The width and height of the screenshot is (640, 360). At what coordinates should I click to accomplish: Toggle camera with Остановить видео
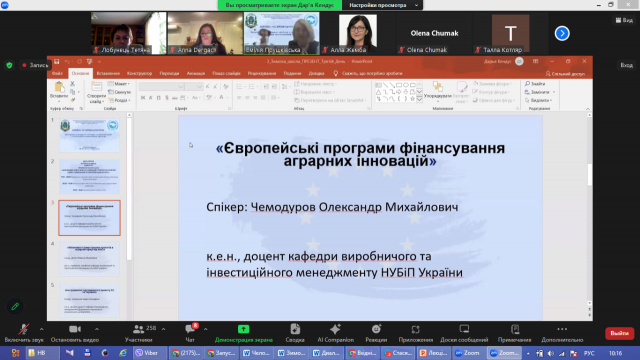[x=75, y=333]
